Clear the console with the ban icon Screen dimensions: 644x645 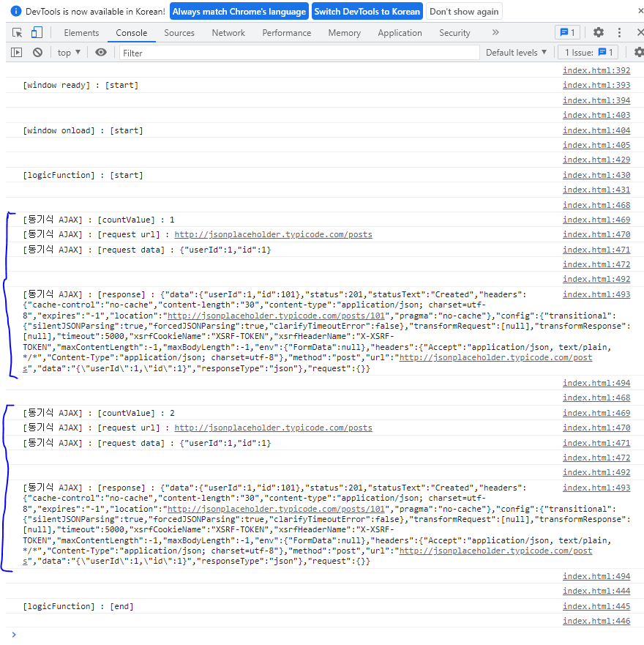click(37, 53)
